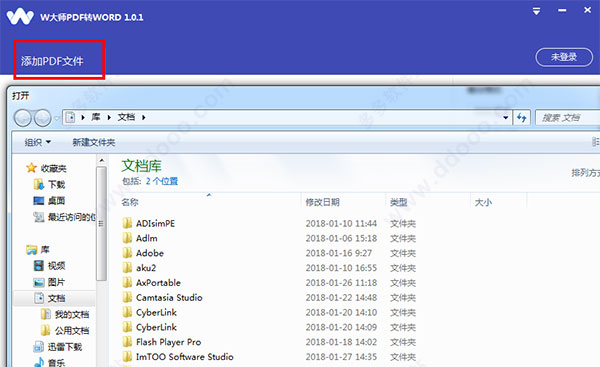600x367 pixels.
Task: Click the 图片 picture icon
Action: tap(39, 282)
